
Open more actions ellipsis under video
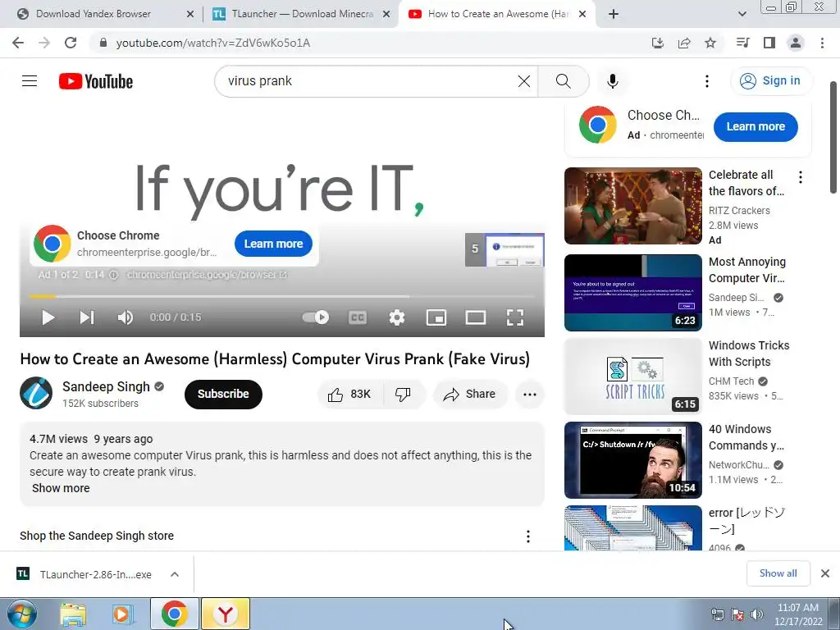pyautogui.click(x=529, y=395)
